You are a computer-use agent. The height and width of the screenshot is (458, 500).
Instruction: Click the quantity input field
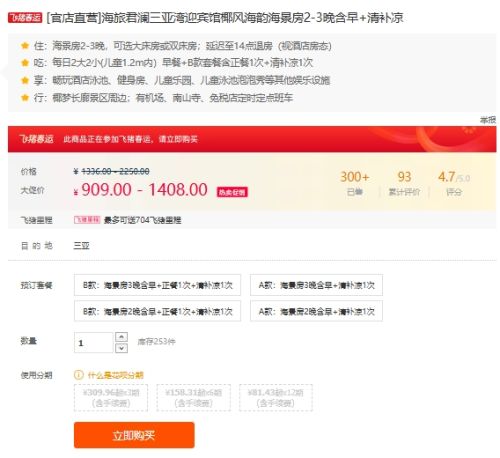[94, 343]
